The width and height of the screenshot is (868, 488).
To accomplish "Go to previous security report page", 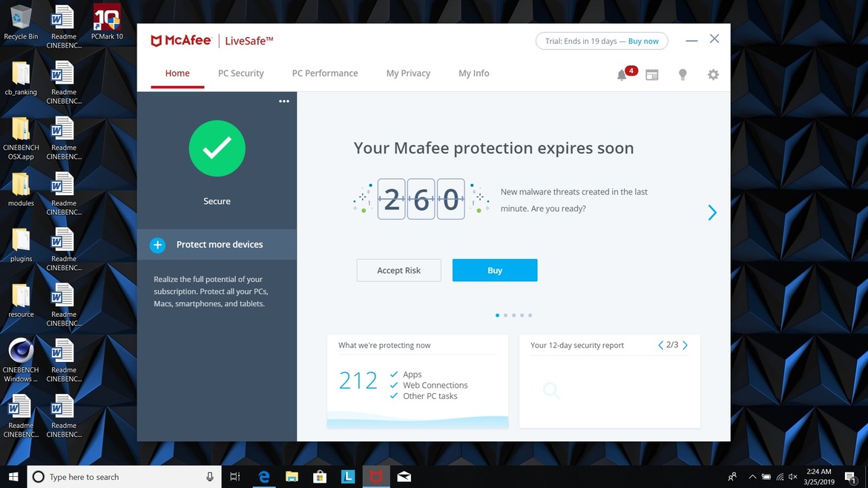I will click(x=660, y=346).
